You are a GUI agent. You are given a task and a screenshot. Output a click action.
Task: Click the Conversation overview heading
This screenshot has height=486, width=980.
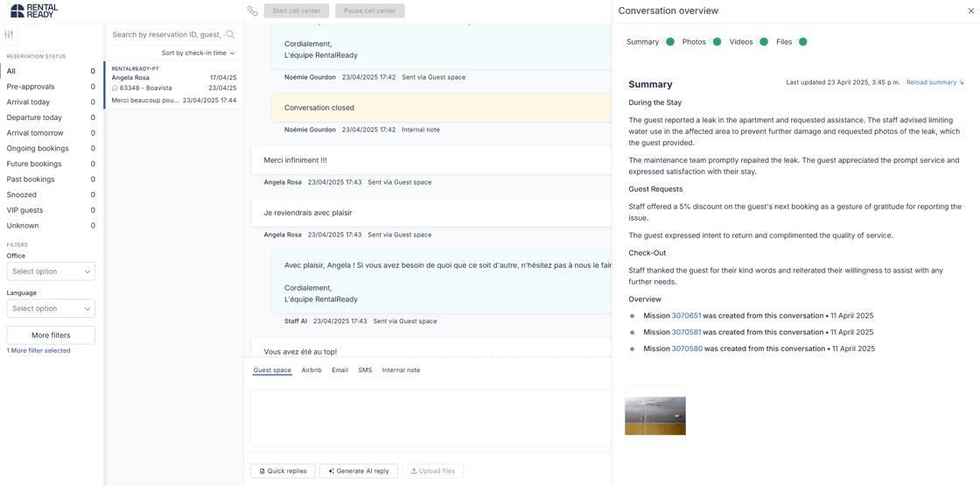tap(668, 11)
